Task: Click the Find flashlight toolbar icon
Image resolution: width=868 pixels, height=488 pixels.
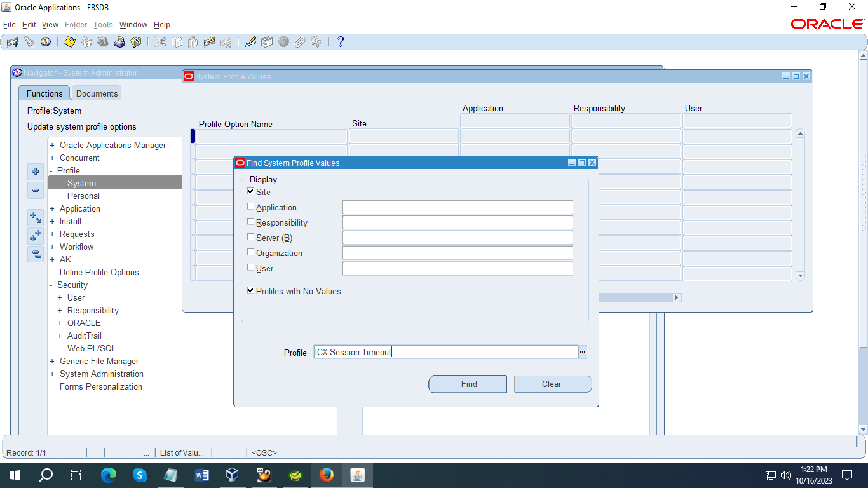Action: (29, 42)
